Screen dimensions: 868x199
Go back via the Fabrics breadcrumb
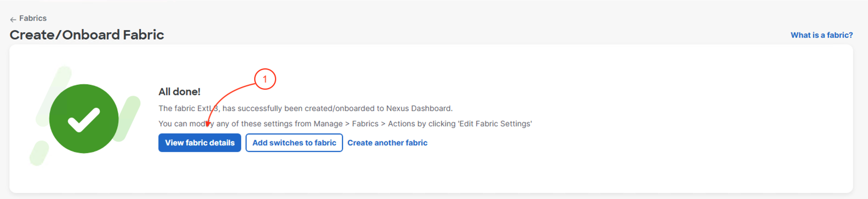pyautogui.click(x=33, y=19)
